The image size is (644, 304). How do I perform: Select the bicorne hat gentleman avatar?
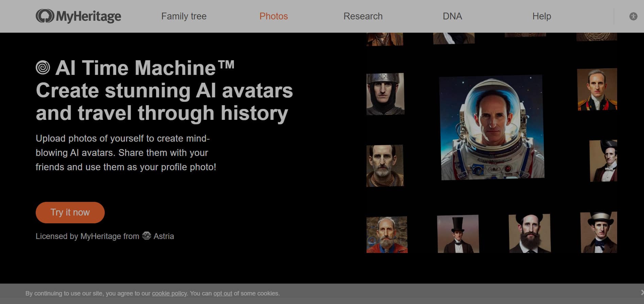coord(603,161)
